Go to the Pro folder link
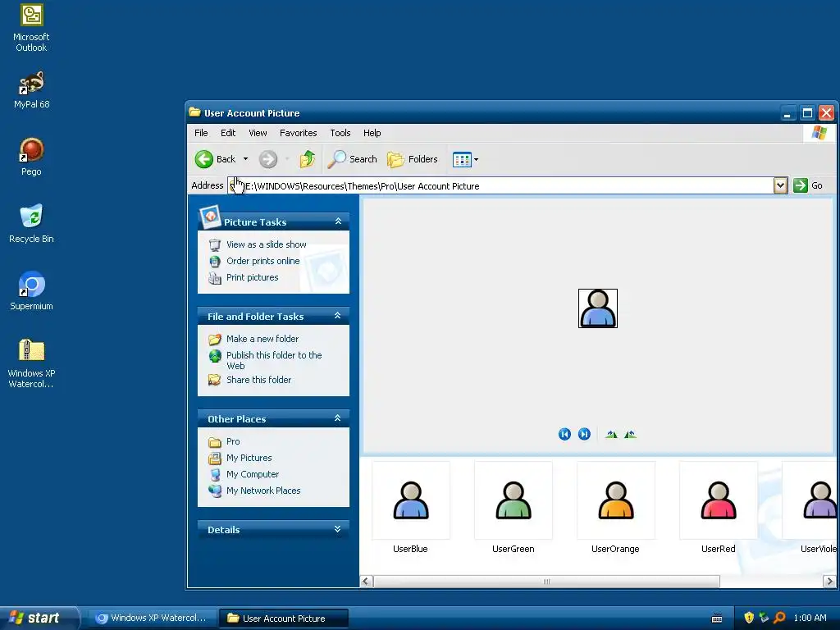This screenshot has height=630, width=840. 233,441
